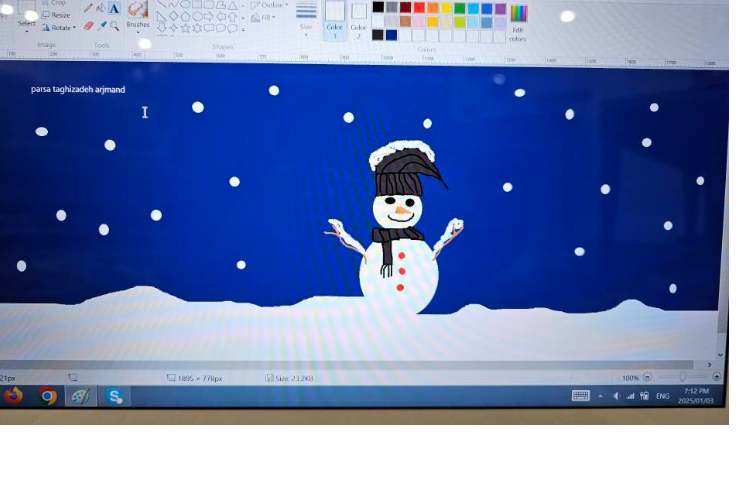Select the Magnifier tool
Viewport: 750px width, 480px height.
115,26
